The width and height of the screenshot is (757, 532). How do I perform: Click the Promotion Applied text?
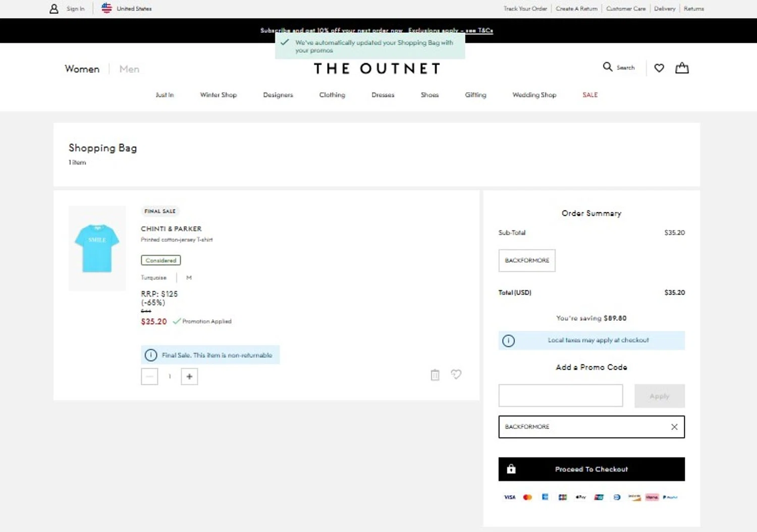[x=207, y=321]
